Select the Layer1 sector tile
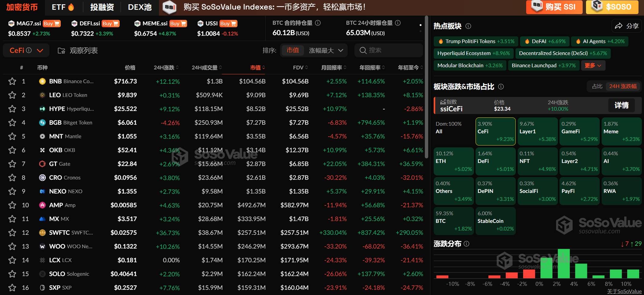 537,131
